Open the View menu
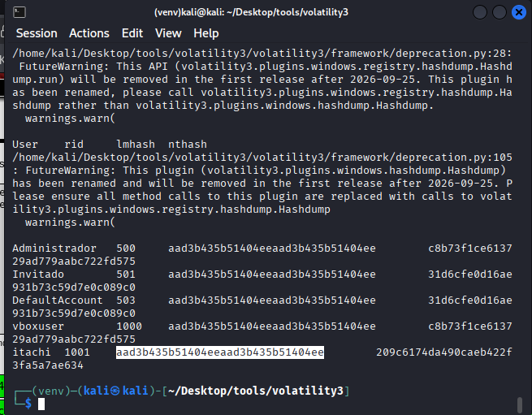The image size is (532, 415). 168,33
